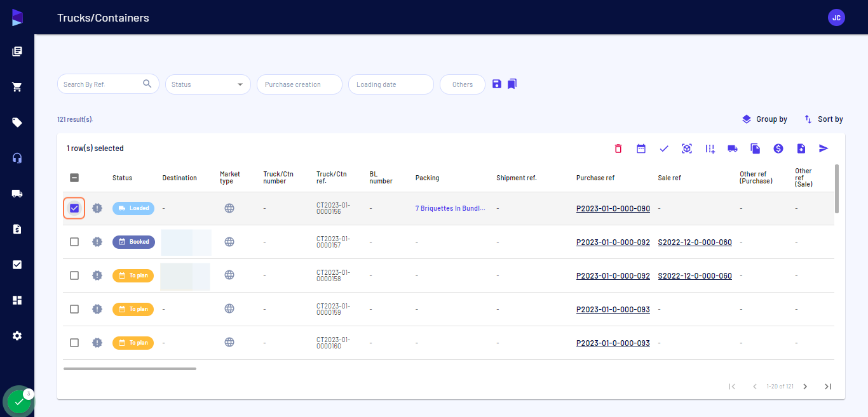This screenshot has width=868, height=417.
Task: Click the CT2023-01-0000158 reference text
Action: [x=333, y=275]
